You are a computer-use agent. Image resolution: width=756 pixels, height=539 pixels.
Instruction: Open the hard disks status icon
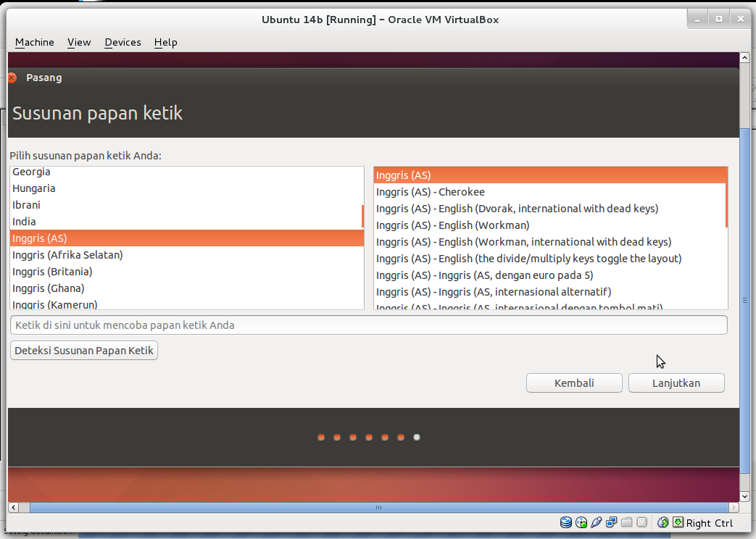[x=565, y=522]
